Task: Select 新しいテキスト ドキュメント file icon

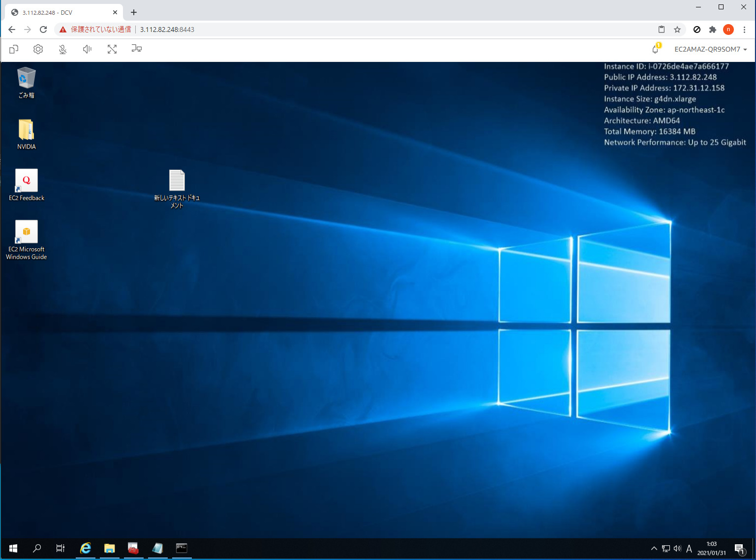Action: pyautogui.click(x=177, y=189)
